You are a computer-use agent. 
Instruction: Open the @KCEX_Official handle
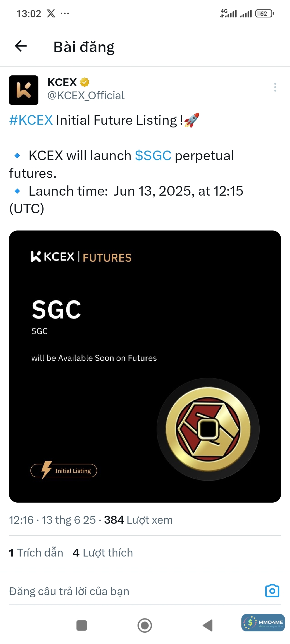[x=86, y=96]
